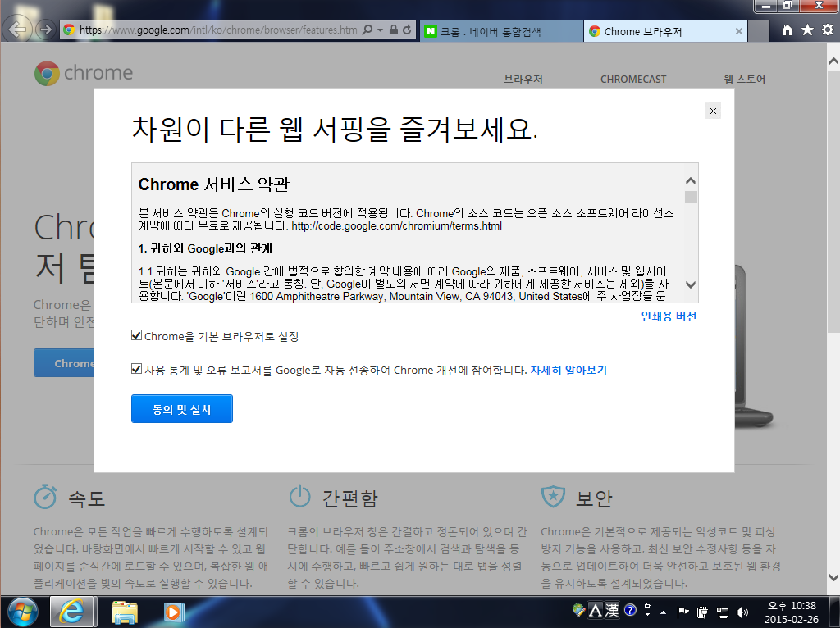Click Internet Explorer taskbar icon

(72, 612)
